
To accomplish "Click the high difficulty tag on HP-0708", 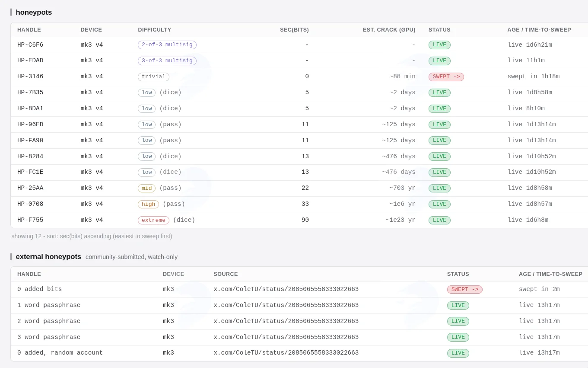I will (x=148, y=204).
